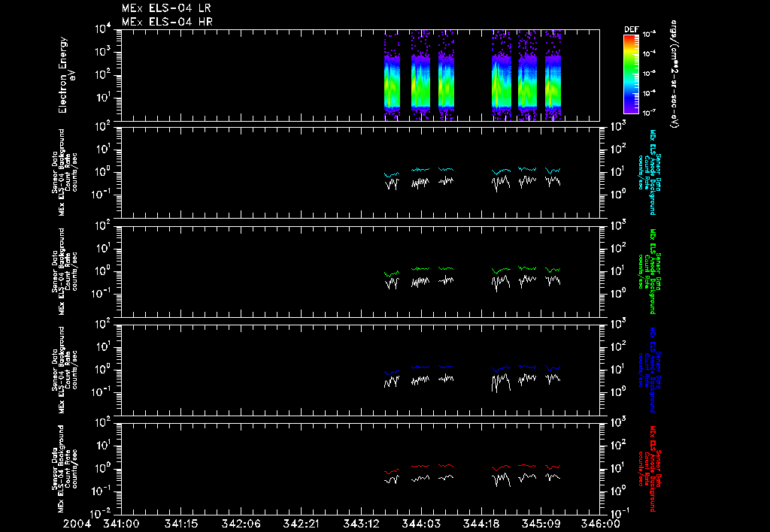The image size is (770, 532).
Task: Click the 10^1 tick on Electron Energy axis
Action: click(105, 98)
